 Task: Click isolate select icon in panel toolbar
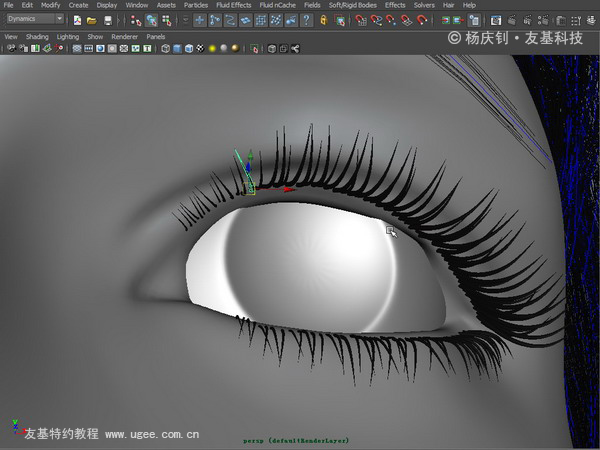(254, 49)
